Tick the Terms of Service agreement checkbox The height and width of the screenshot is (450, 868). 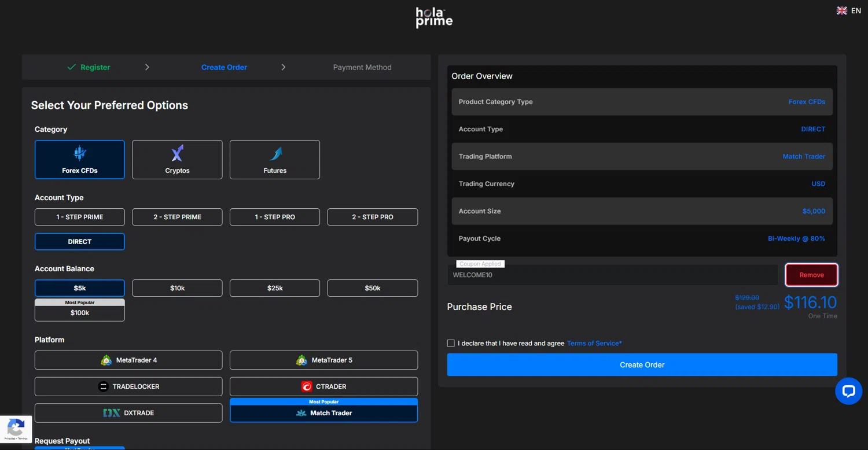coord(451,343)
